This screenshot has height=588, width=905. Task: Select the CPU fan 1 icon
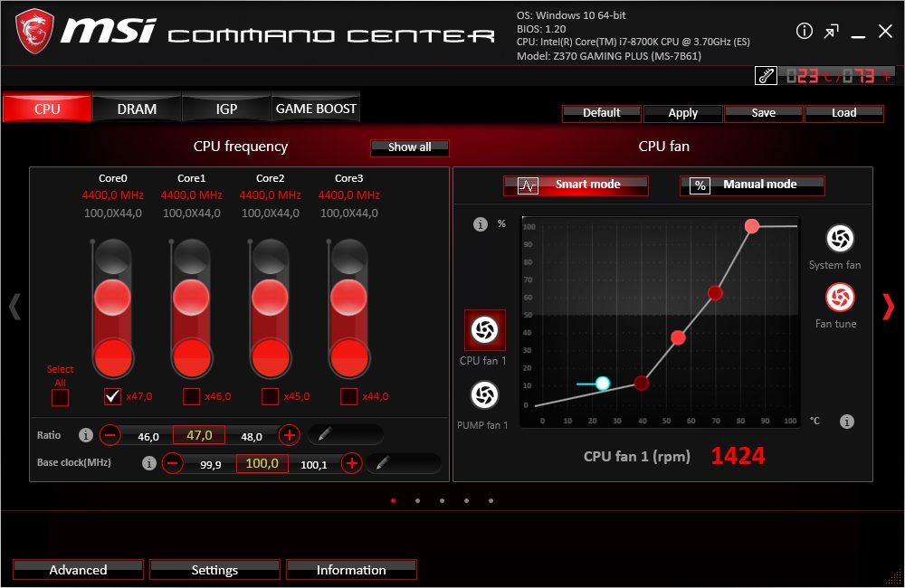click(x=484, y=330)
